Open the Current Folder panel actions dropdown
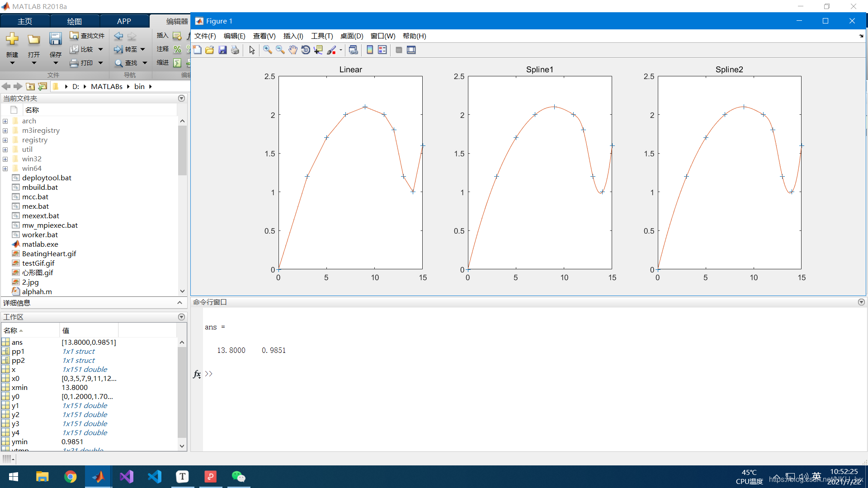 [181, 98]
